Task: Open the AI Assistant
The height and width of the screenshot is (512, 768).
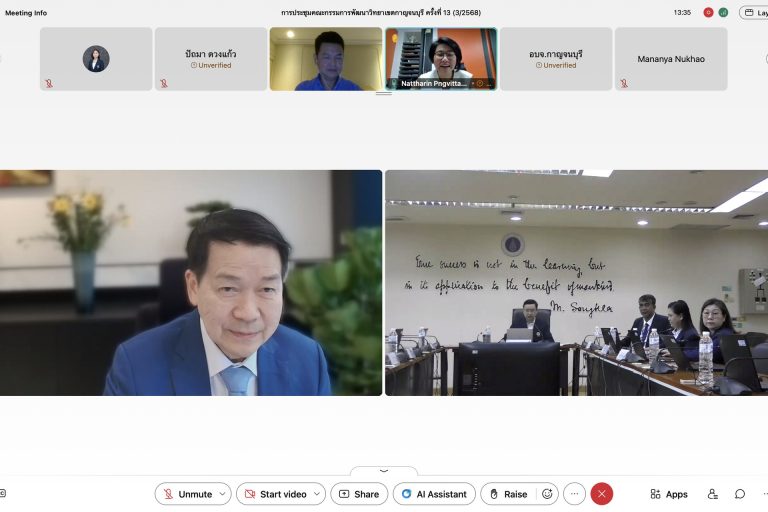Action: 434,494
